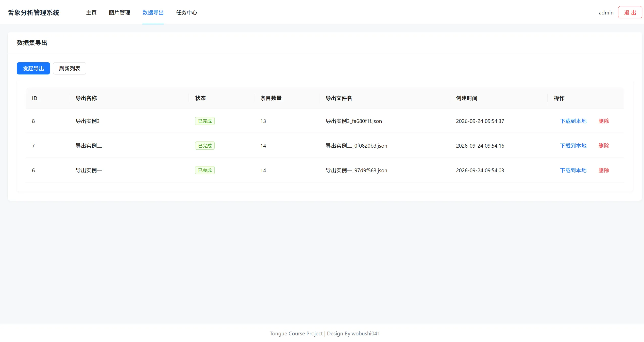This screenshot has width=644, height=342.
Task: Switch to 图片管理 tab
Action: coord(120,12)
